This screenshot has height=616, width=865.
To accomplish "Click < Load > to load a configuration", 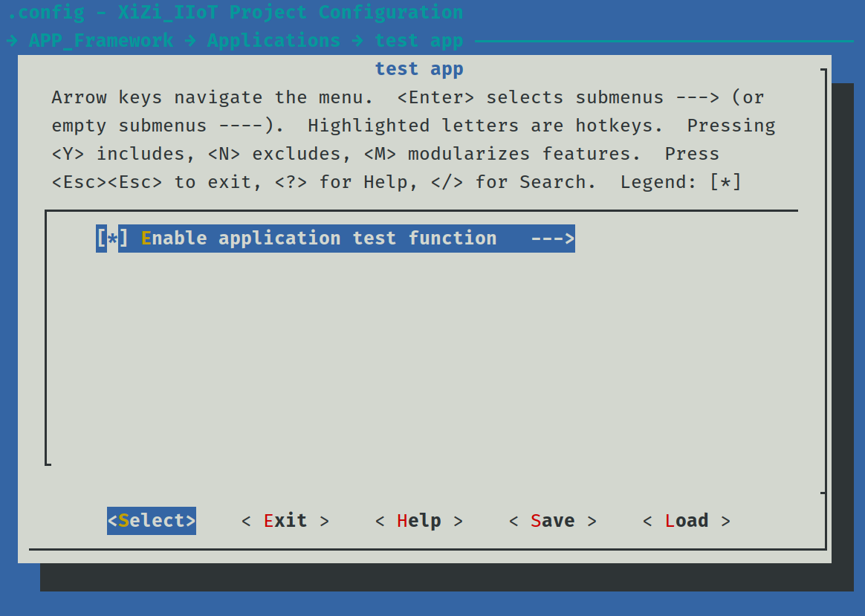I will (x=687, y=521).
